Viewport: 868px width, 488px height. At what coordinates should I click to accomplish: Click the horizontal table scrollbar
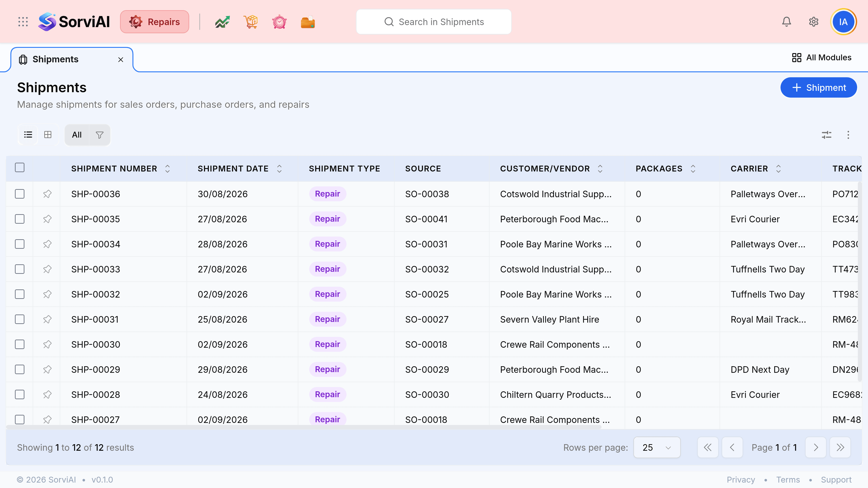click(304, 427)
